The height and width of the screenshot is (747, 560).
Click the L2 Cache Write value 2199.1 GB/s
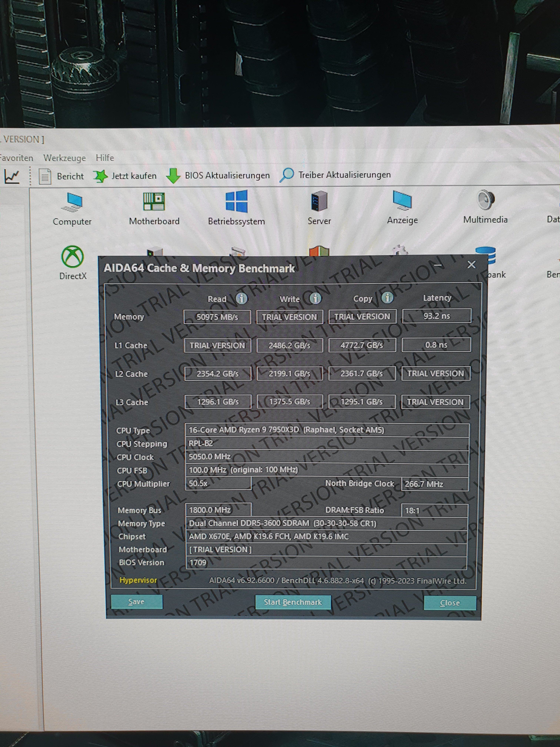click(290, 373)
